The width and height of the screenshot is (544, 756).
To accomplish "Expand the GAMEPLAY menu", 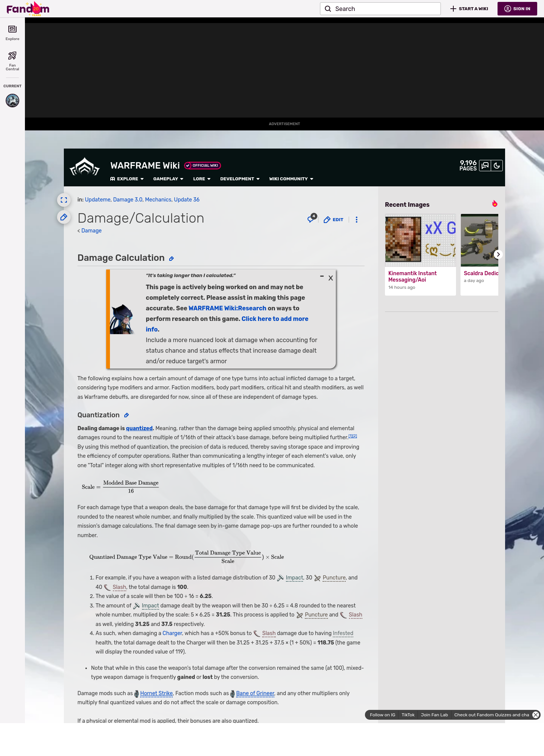I will click(x=168, y=179).
